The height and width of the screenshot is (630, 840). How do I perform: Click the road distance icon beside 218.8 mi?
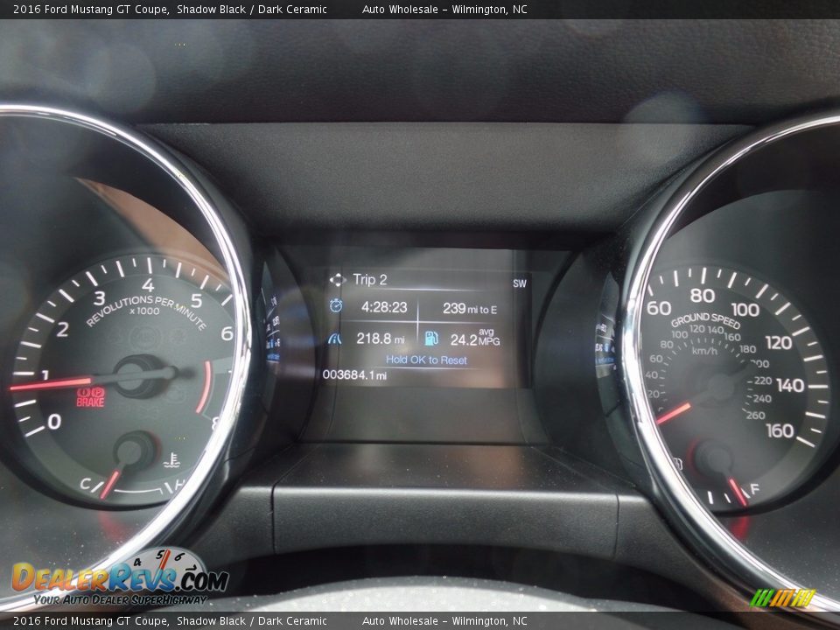[336, 338]
